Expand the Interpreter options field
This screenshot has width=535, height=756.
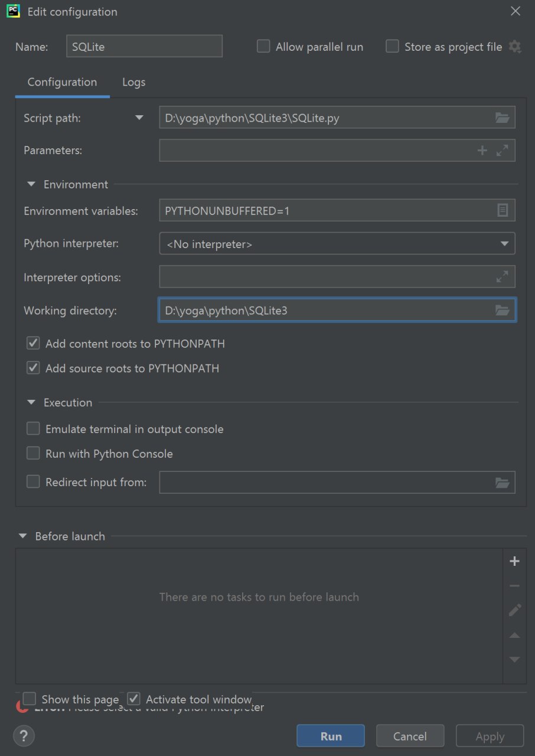click(503, 276)
